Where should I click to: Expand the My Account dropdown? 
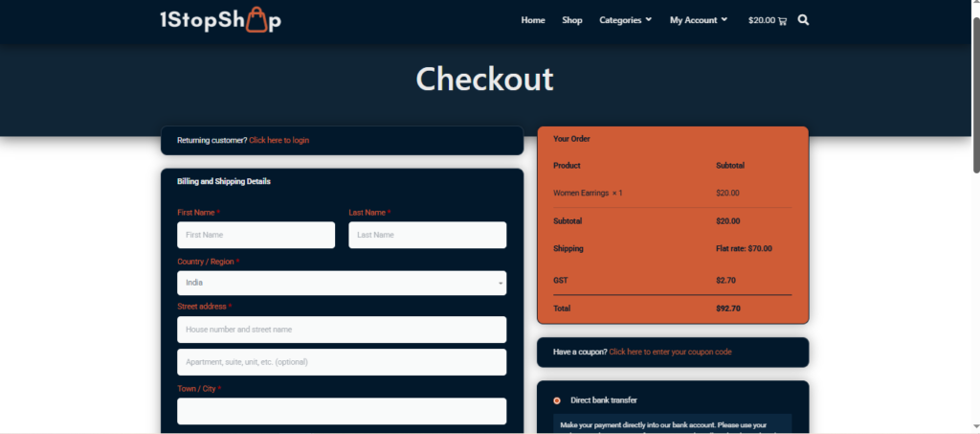(x=698, y=20)
